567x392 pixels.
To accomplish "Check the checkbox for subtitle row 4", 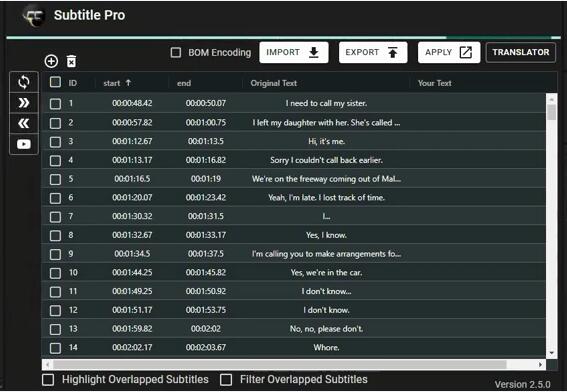I will tap(55, 161).
